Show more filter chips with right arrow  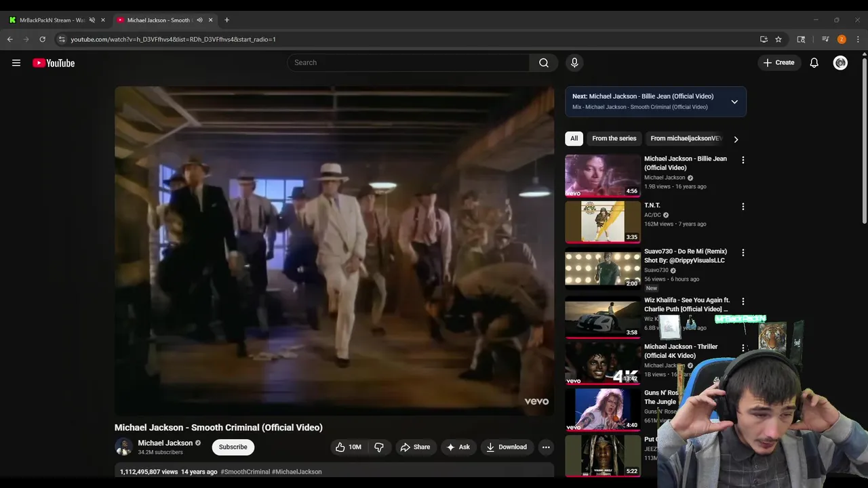pos(736,139)
